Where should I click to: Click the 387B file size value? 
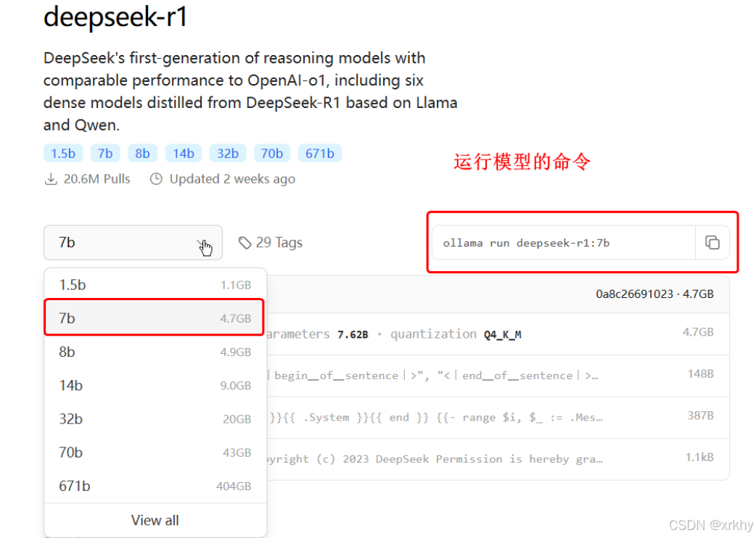[x=701, y=415]
